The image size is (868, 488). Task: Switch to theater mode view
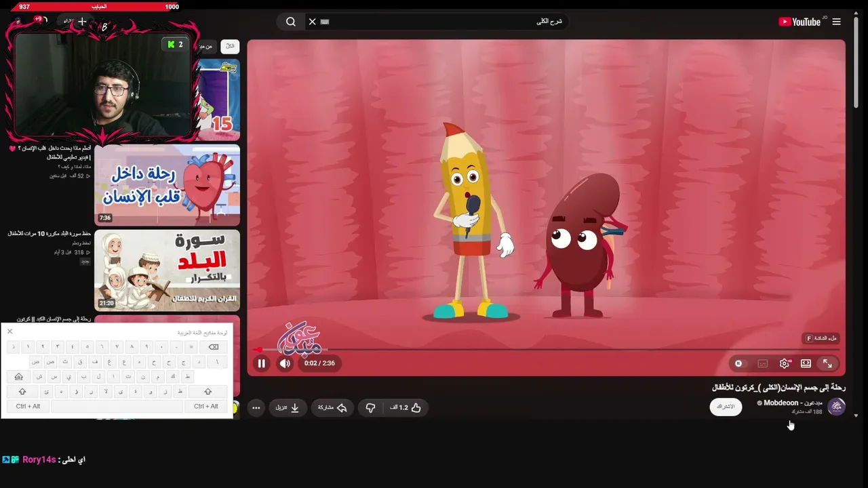pos(806,363)
